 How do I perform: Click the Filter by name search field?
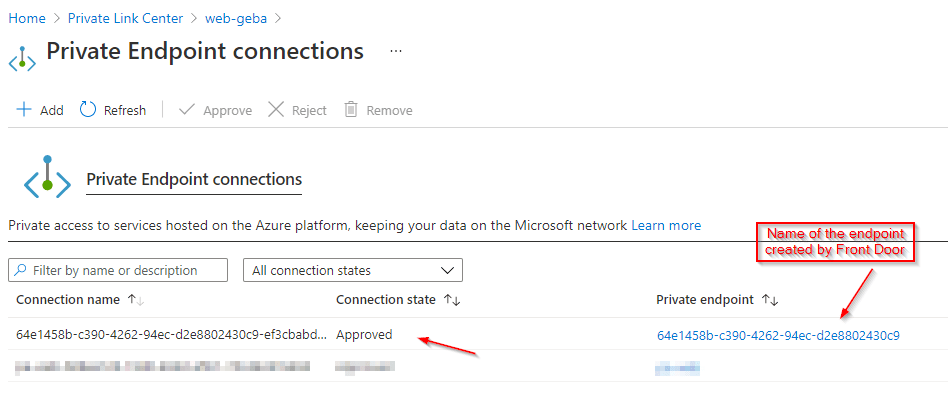120,270
